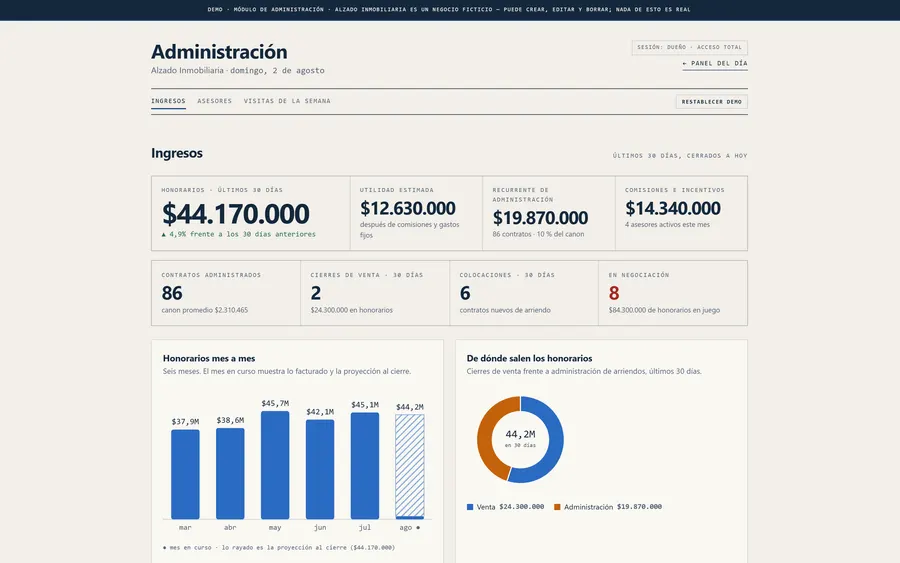Image resolution: width=900 pixels, height=563 pixels.
Task: Click the 2 cierres de venta number
Action: coord(316,293)
